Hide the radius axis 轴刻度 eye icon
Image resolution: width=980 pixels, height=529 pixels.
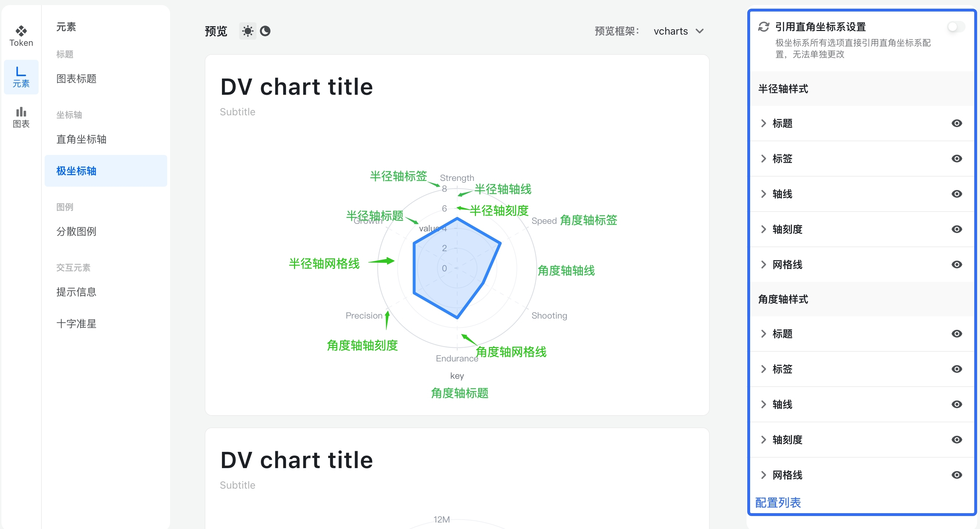click(x=957, y=229)
